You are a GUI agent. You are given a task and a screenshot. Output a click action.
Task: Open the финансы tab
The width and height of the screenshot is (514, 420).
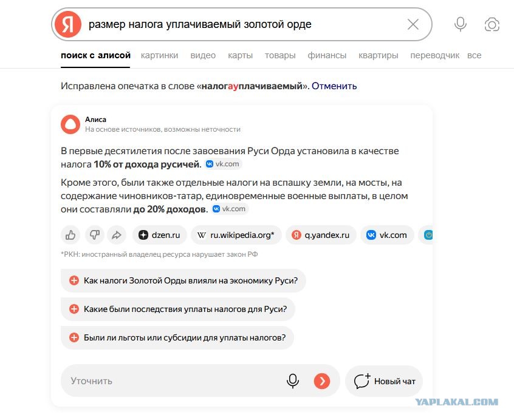click(x=327, y=55)
